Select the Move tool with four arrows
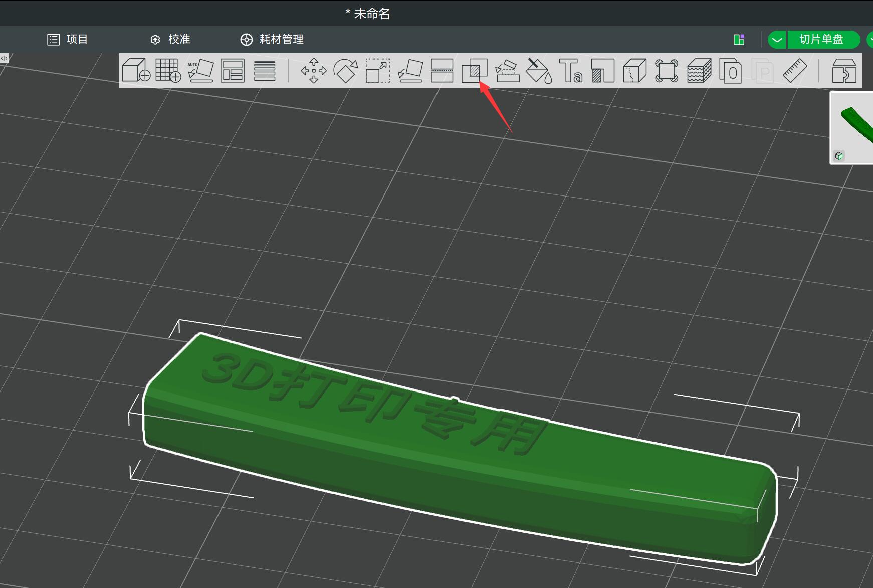Image resolution: width=873 pixels, height=588 pixels. (x=314, y=70)
